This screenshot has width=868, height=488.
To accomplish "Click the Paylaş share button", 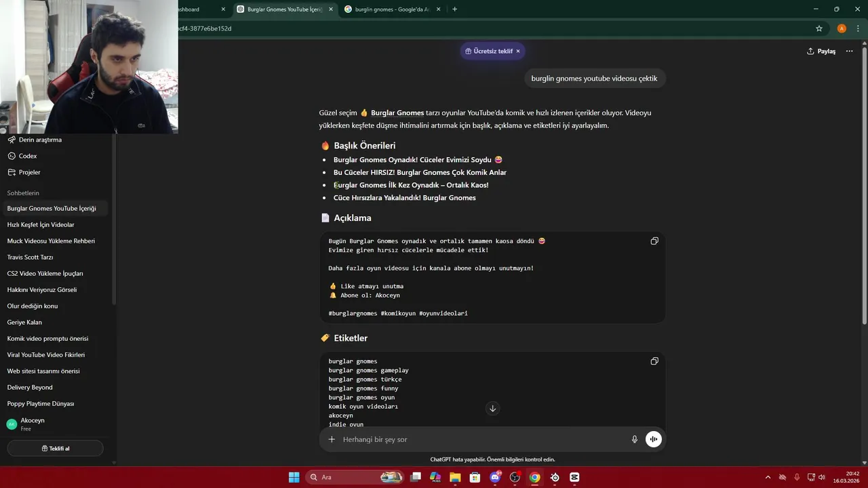I will pyautogui.click(x=821, y=51).
